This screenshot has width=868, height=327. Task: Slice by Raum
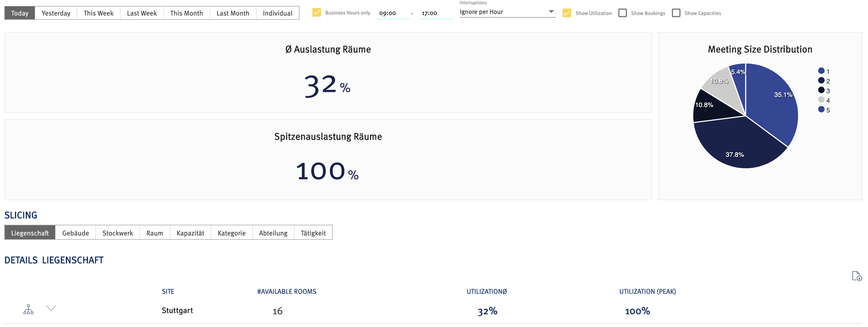[x=155, y=233]
